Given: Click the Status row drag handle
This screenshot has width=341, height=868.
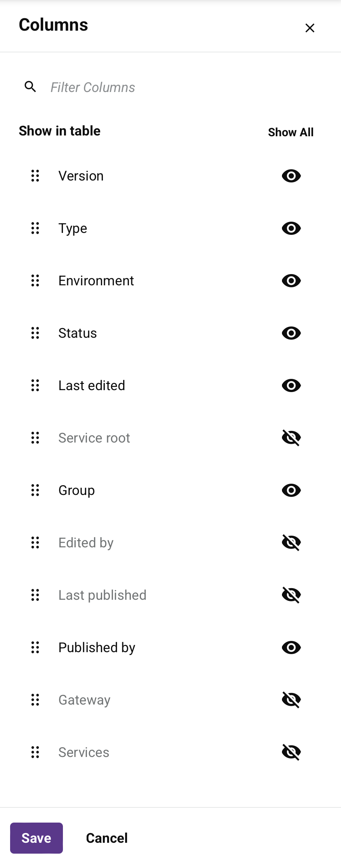Looking at the screenshot, I should [x=35, y=333].
